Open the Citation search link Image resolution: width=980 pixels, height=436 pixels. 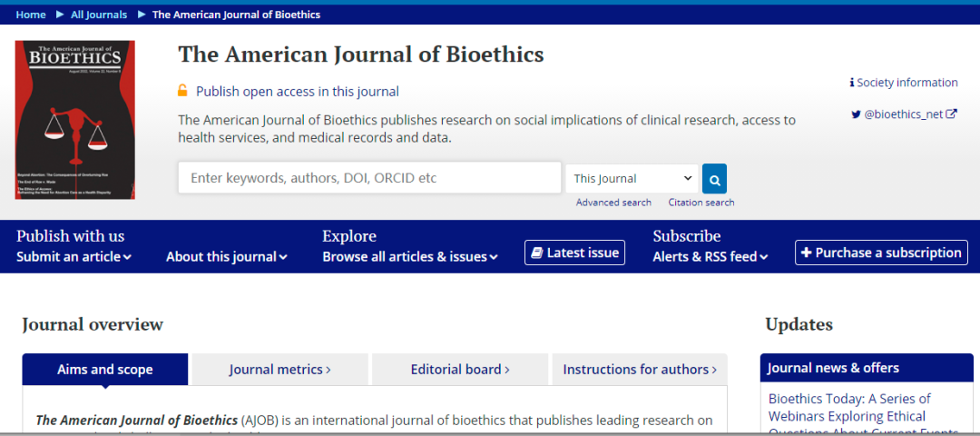(x=701, y=203)
